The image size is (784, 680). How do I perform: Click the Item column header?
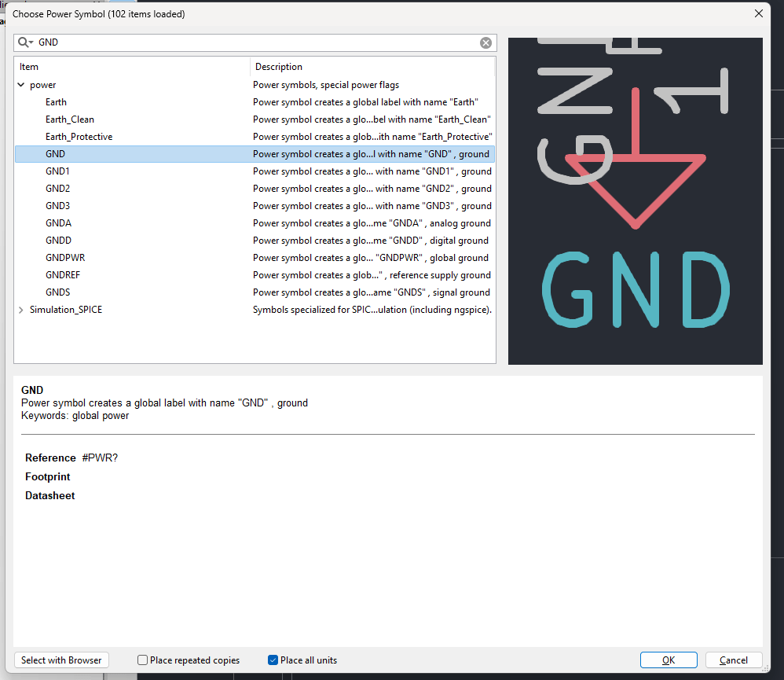pyautogui.click(x=132, y=67)
